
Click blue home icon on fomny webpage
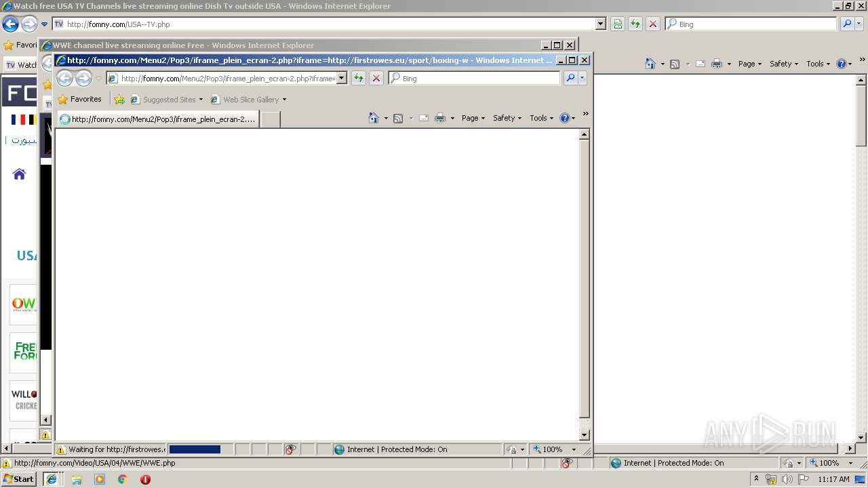point(19,174)
